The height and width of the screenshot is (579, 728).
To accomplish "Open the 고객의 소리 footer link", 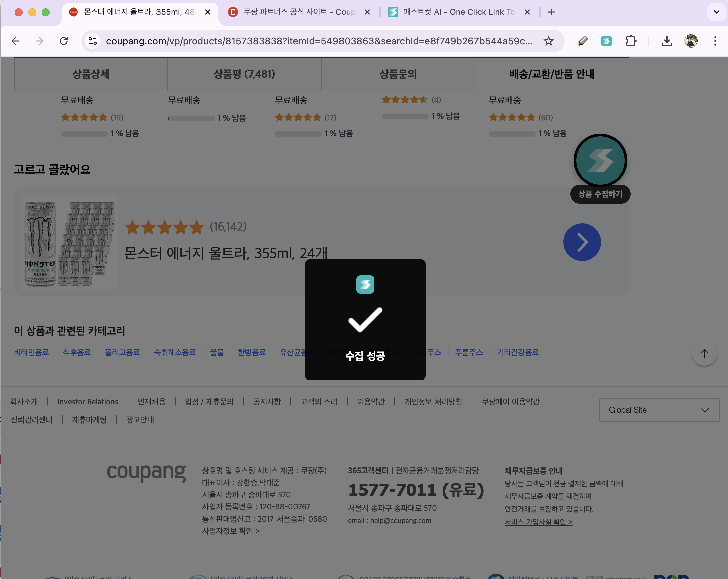I will [x=319, y=402].
